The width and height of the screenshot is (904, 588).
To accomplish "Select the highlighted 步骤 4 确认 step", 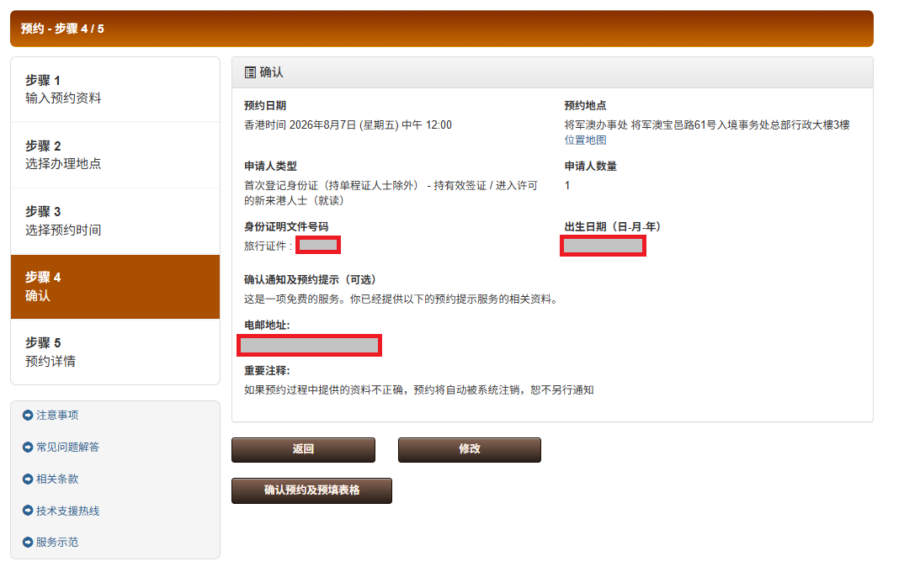I will (115, 287).
